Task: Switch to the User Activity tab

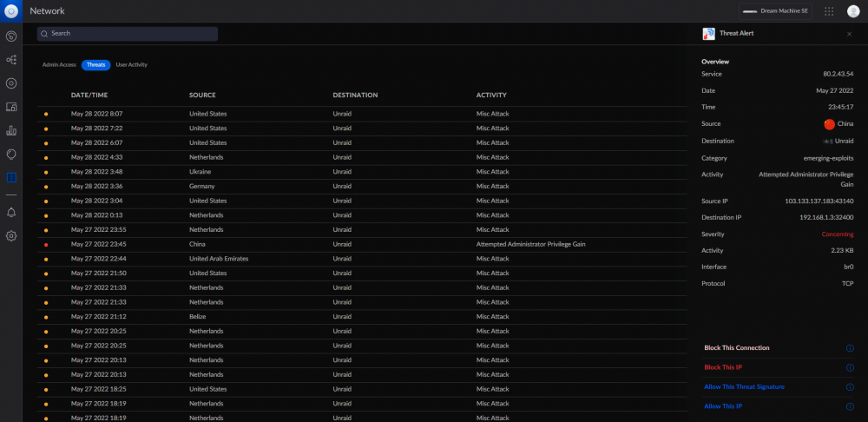Action: (x=131, y=65)
